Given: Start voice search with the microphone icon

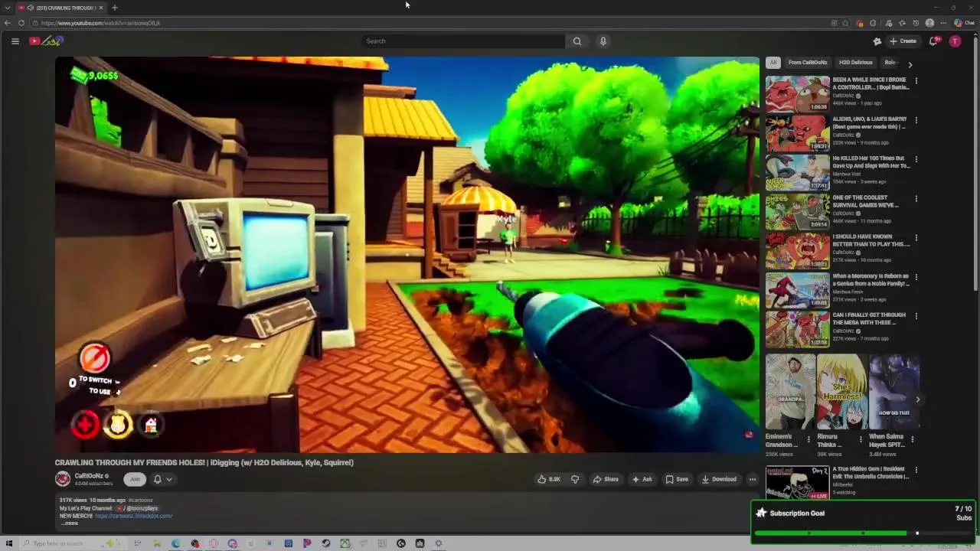Looking at the screenshot, I should pos(603,41).
